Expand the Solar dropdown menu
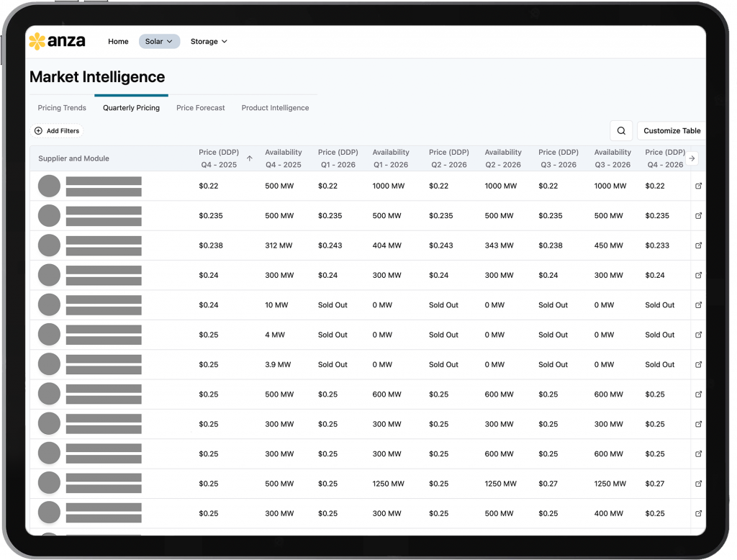Viewport: 737px width, 560px height. 159,42
